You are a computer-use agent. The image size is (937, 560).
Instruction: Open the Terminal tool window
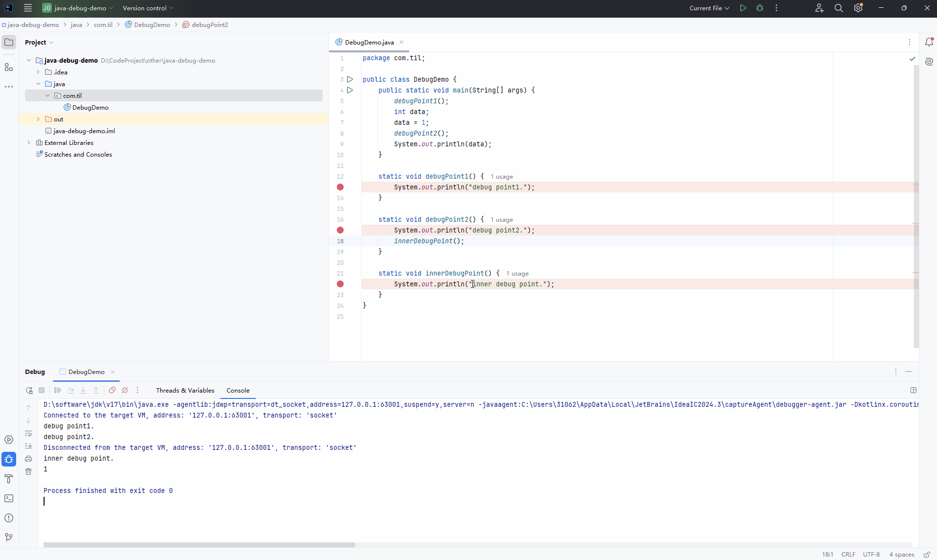click(x=9, y=498)
